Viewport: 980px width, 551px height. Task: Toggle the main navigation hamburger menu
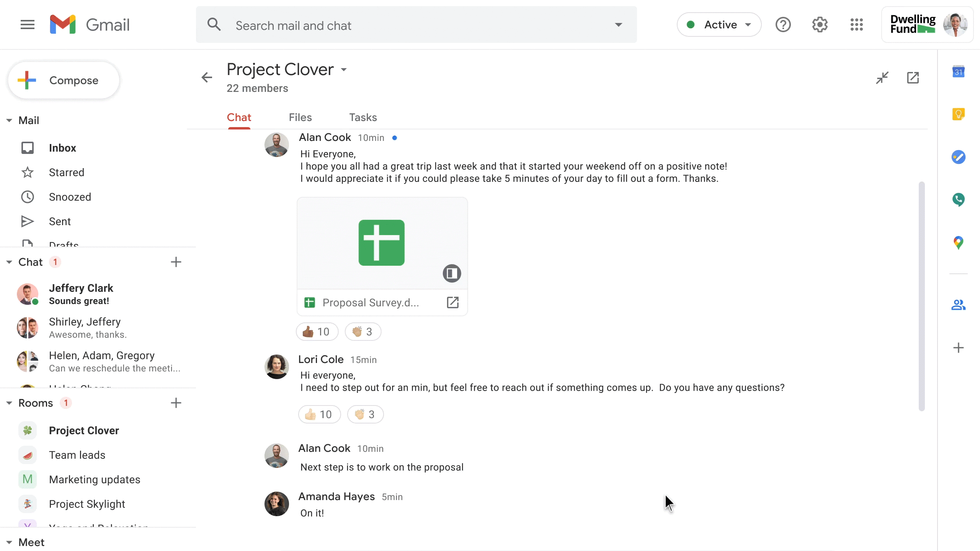[x=28, y=24]
